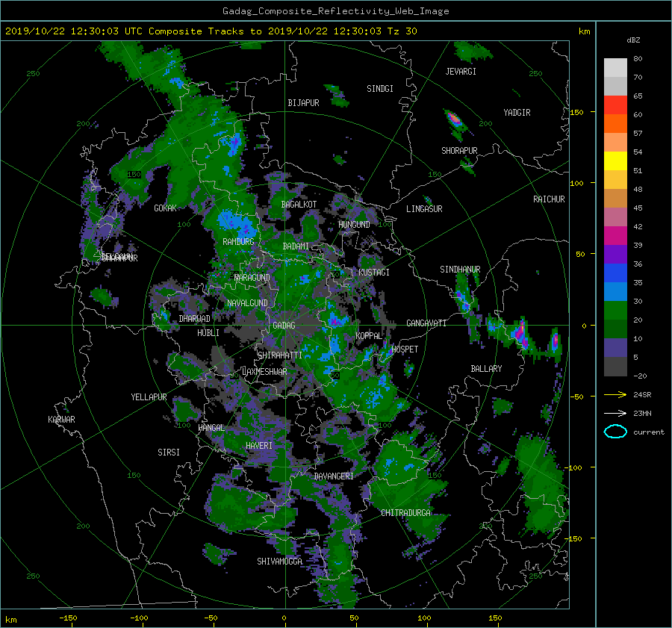Click the LAXMESHWAR city label
This screenshot has height=628, width=672.
coord(264,372)
